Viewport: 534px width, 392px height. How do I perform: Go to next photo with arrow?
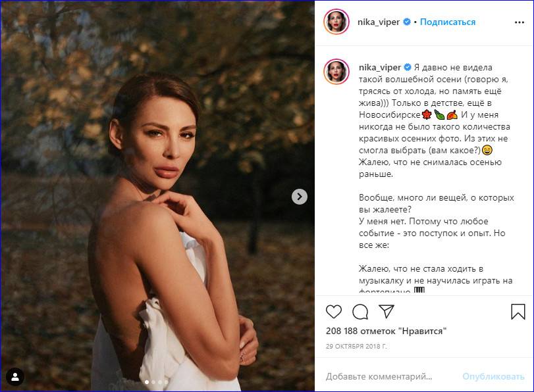click(x=300, y=196)
